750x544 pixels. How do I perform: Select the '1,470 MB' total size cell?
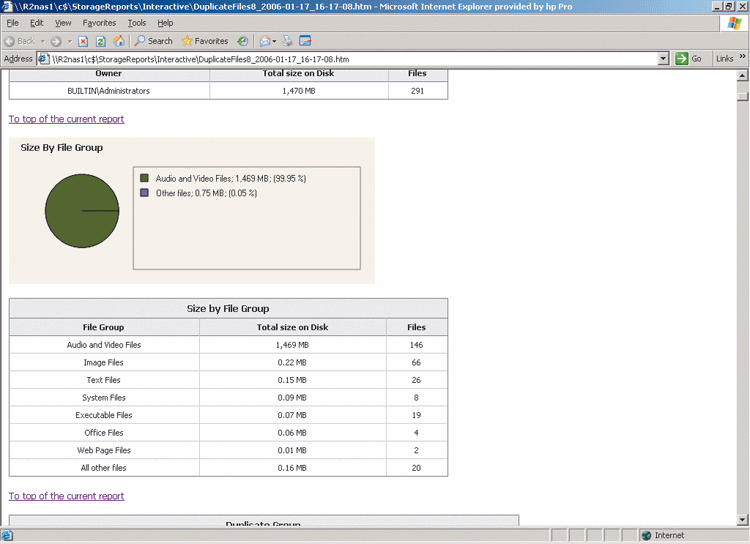click(299, 91)
